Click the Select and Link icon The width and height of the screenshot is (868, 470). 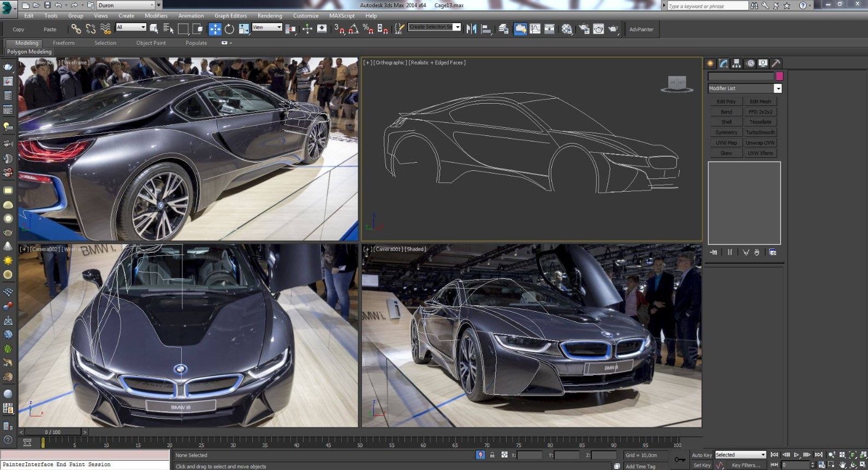click(76, 29)
